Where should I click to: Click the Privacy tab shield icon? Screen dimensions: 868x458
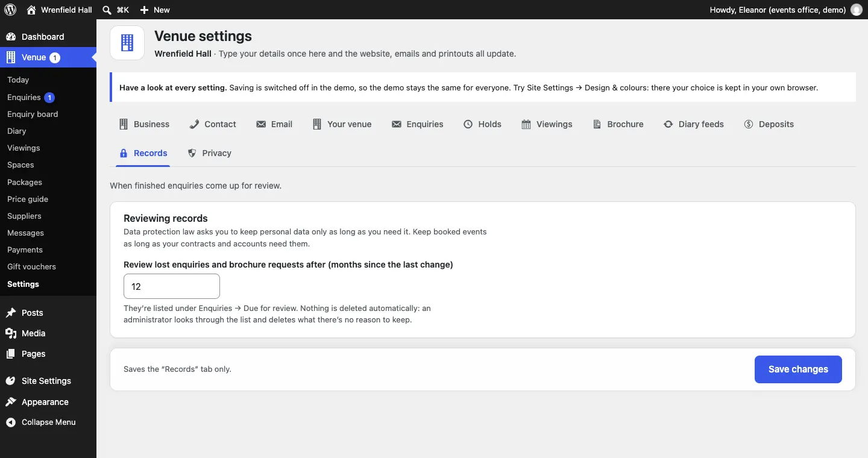(x=192, y=153)
